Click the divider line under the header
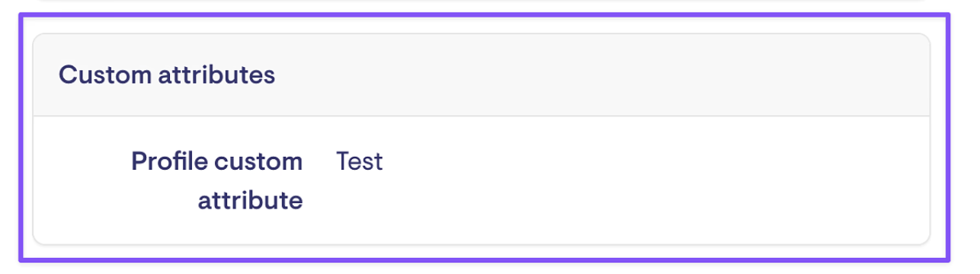The width and height of the screenshot is (980, 274). point(482,116)
